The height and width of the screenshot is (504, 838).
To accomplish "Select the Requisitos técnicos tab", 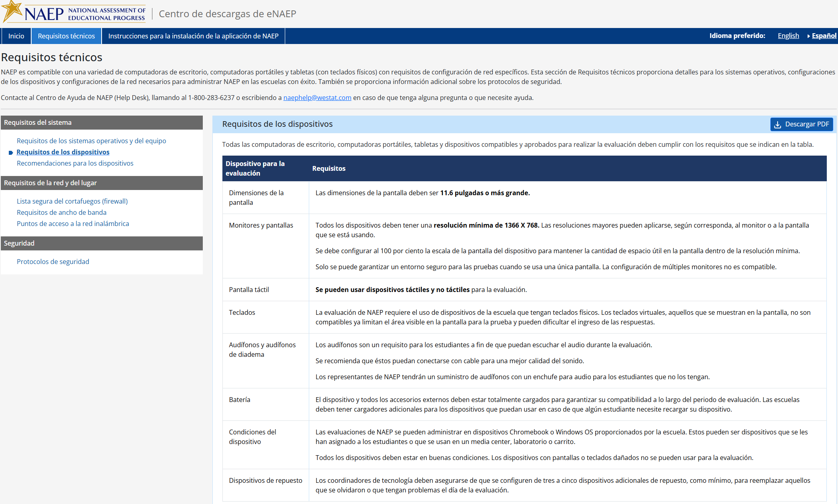I will [66, 36].
